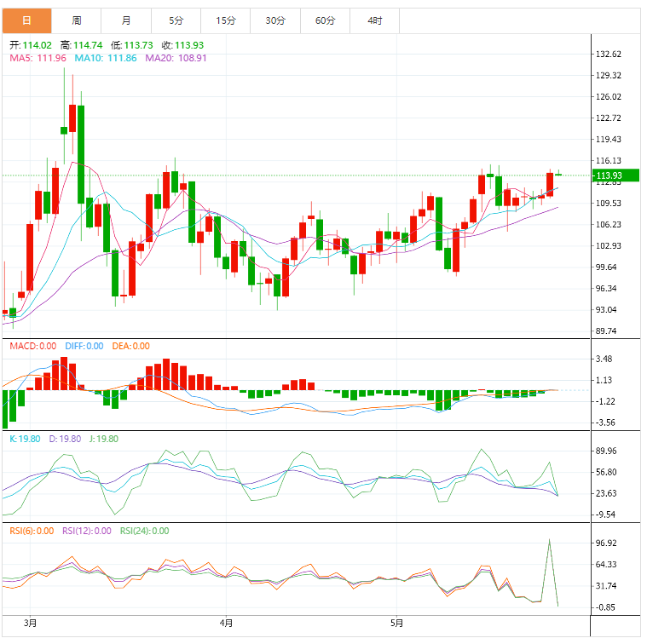Switch to the 周 weekly tab
This screenshot has height=644, width=647.
pyautogui.click(x=77, y=20)
